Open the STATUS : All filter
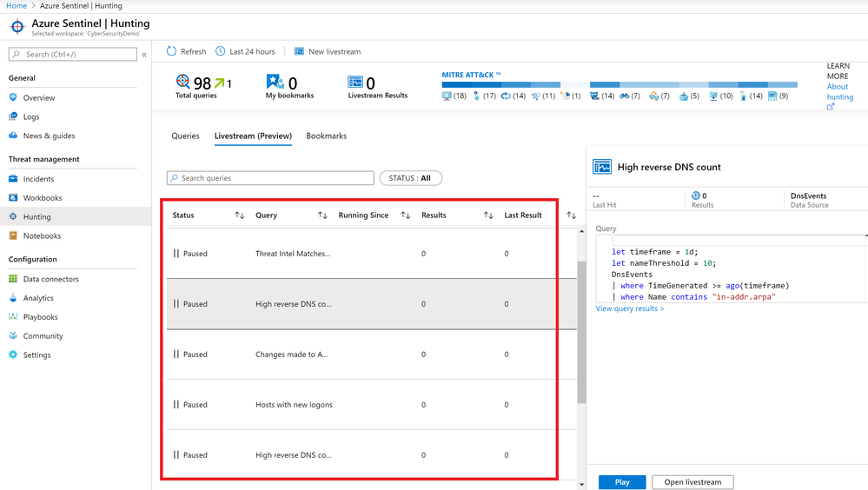The image size is (868, 490). point(410,178)
